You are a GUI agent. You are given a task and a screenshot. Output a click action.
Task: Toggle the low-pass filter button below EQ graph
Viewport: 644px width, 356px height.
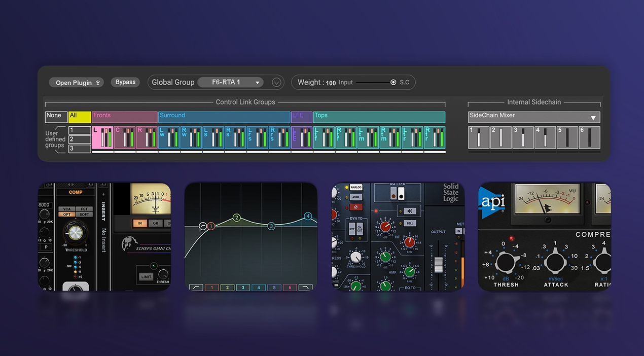(x=306, y=288)
